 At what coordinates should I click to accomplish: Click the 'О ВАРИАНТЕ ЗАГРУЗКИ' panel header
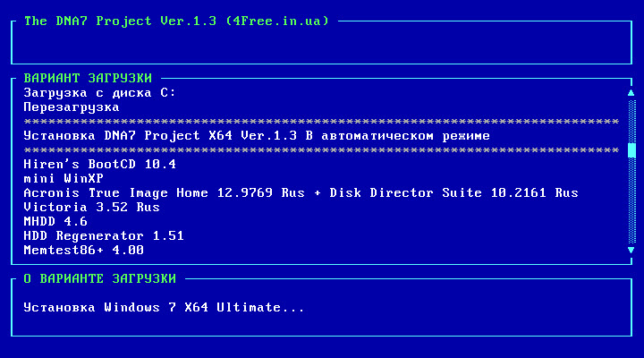(x=99, y=278)
